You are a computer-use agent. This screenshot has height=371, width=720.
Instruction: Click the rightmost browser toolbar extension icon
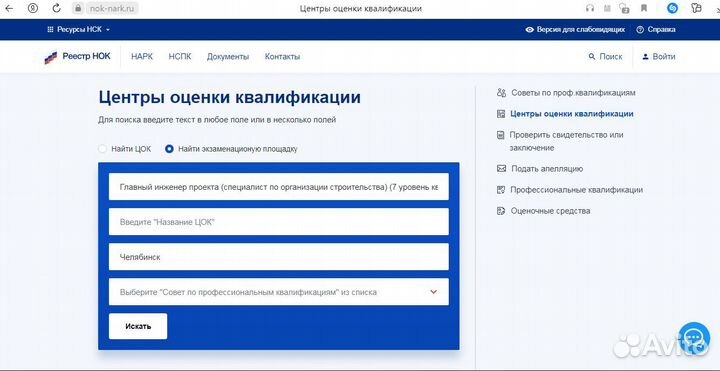click(x=697, y=8)
